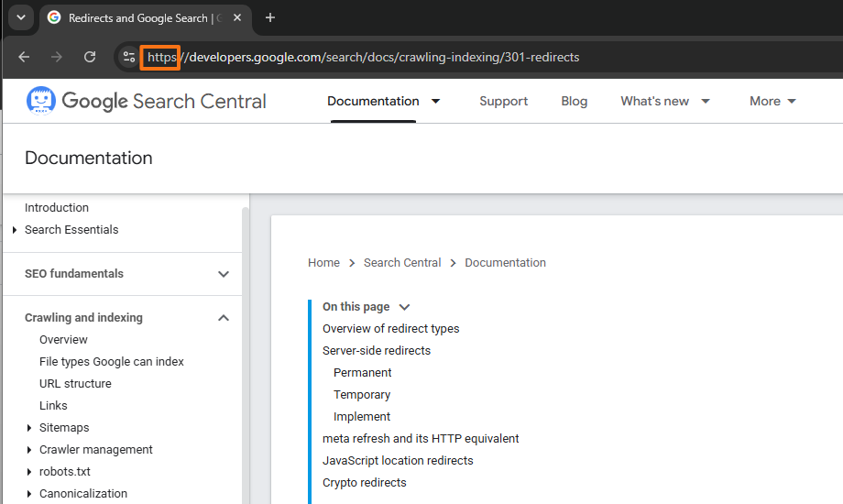Select the Documentation navigation tab

click(373, 101)
